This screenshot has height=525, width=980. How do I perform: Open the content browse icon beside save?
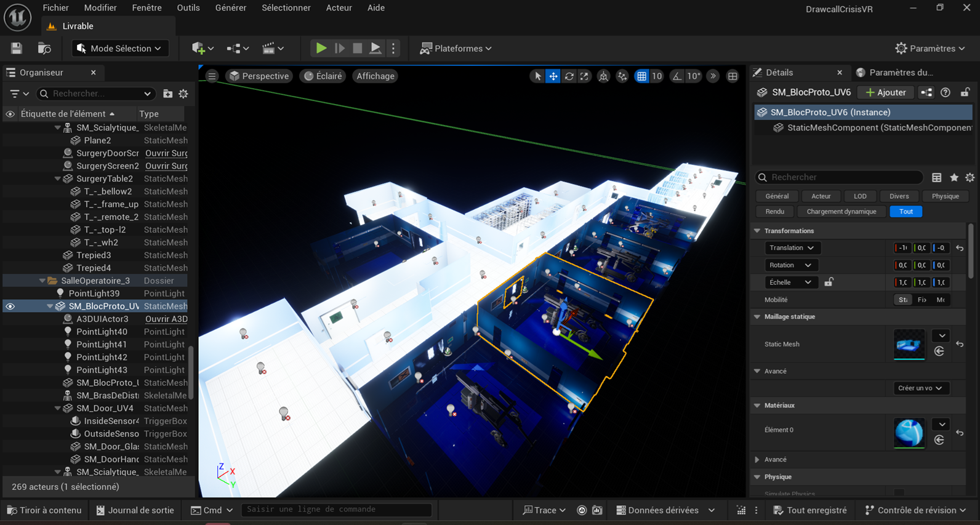tap(44, 49)
